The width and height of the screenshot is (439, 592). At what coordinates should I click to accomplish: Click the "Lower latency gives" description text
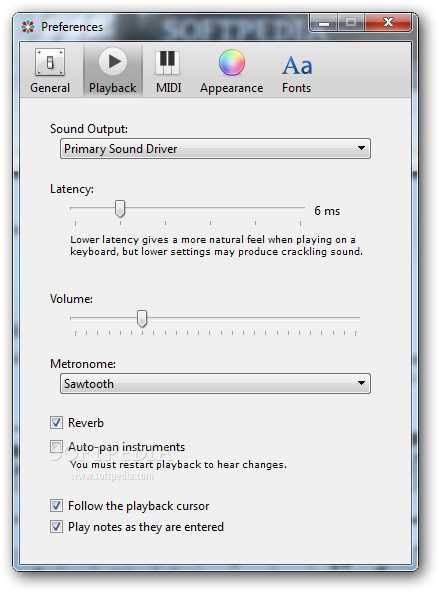(x=216, y=245)
